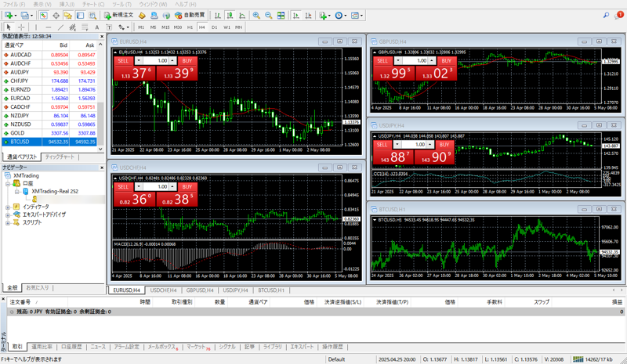The image size is (627, 364).
Task: Select the horizontal line drawing tool
Action: (x=49, y=27)
